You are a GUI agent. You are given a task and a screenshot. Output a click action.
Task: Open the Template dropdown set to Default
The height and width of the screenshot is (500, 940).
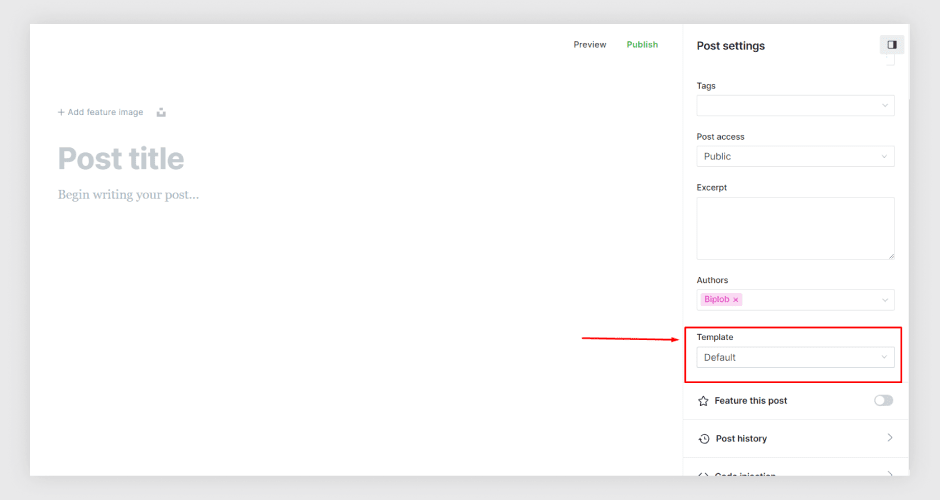[x=795, y=358]
